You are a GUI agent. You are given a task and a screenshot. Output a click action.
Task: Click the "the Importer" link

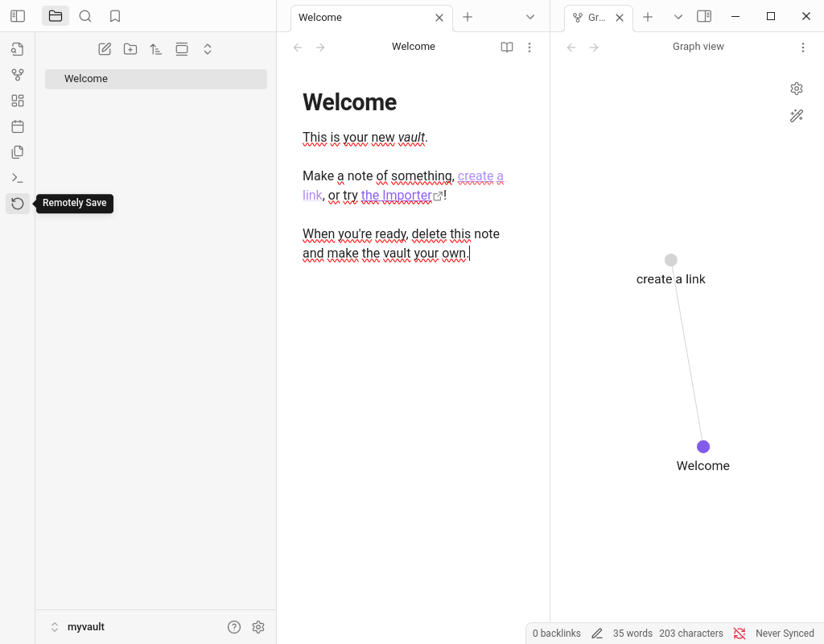396,196
